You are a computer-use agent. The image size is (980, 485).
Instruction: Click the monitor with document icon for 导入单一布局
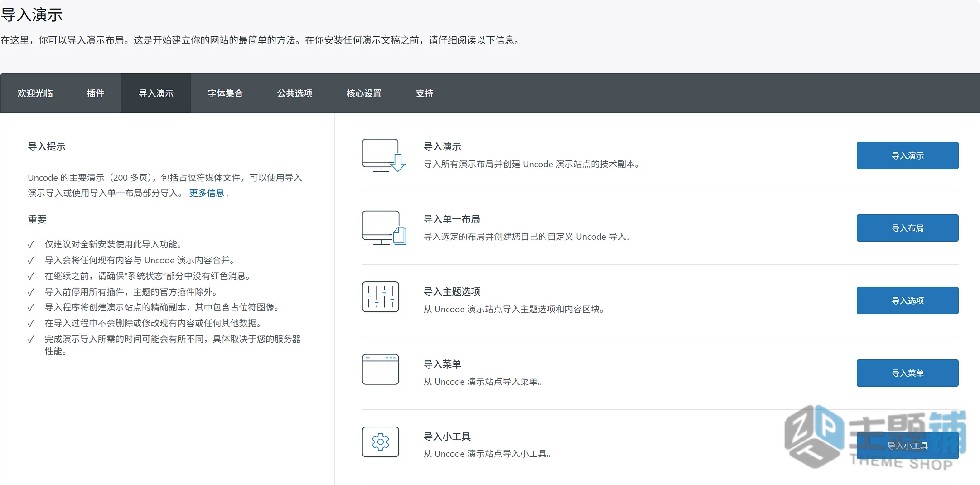click(383, 228)
